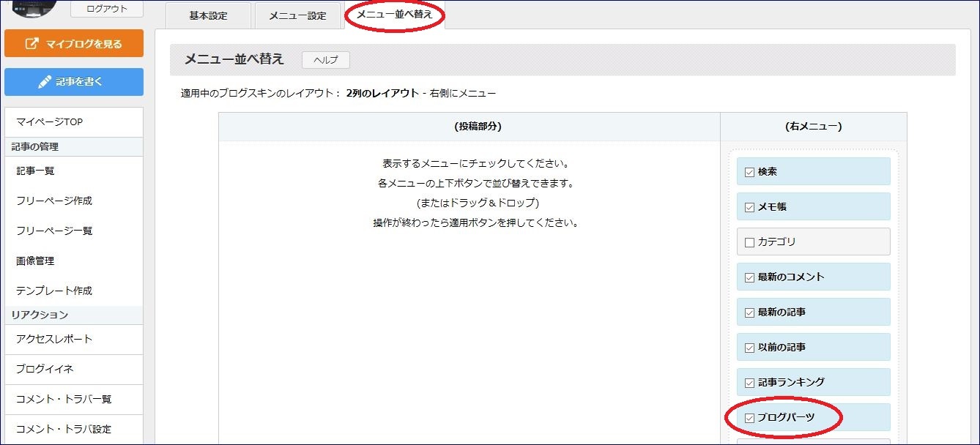The width and height of the screenshot is (980, 445).
Task: Click the 記事を書く blue button
Action: pos(74,82)
